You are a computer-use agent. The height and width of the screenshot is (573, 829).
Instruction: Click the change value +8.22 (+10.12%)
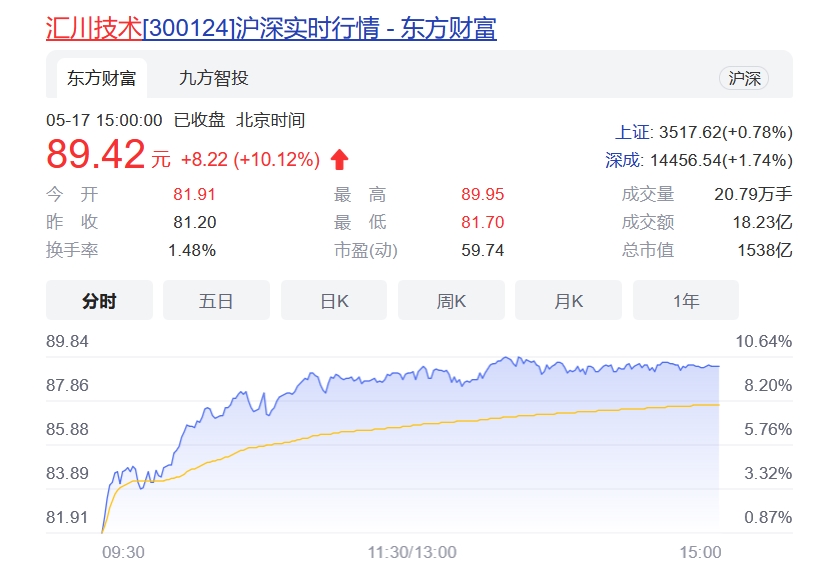(x=251, y=160)
